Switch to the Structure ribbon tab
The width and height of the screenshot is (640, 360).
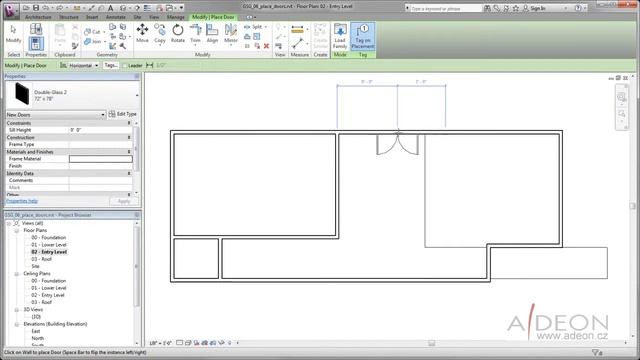pyautogui.click(x=69, y=17)
